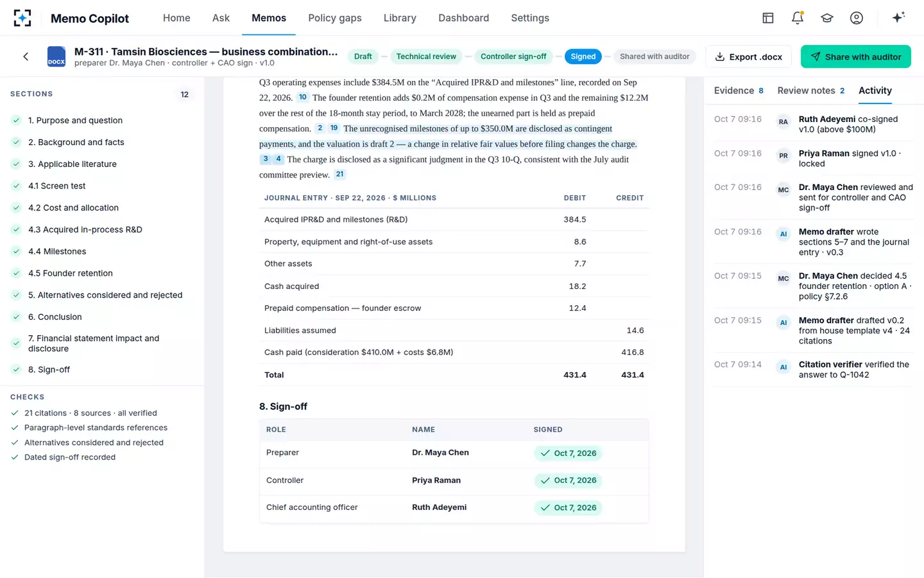Open the Policy gaps nav item
The width and height of the screenshot is (924, 578).
pyautogui.click(x=335, y=18)
